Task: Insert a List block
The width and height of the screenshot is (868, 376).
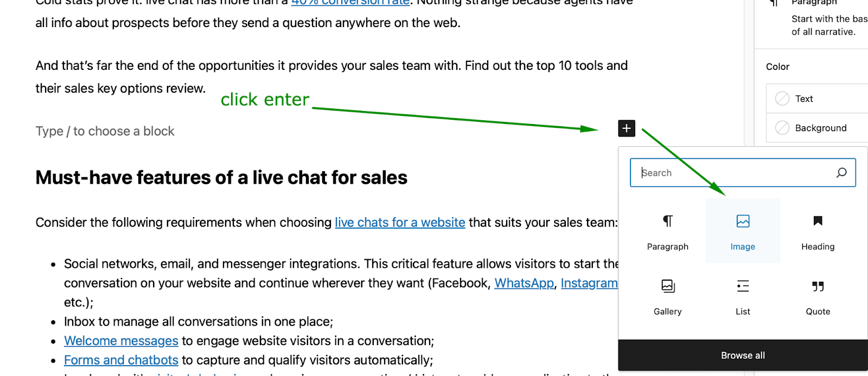Action: (x=742, y=286)
